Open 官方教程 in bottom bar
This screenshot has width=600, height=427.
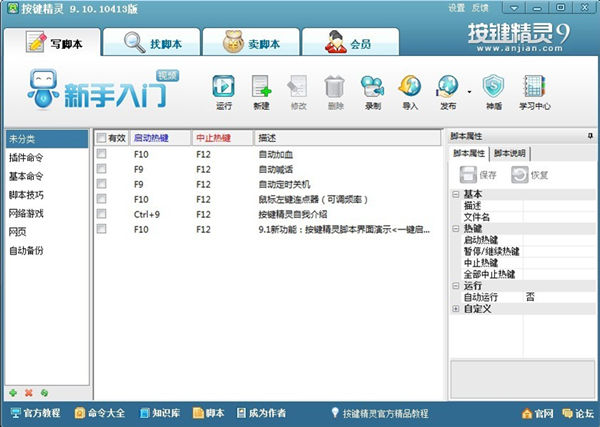point(35,413)
